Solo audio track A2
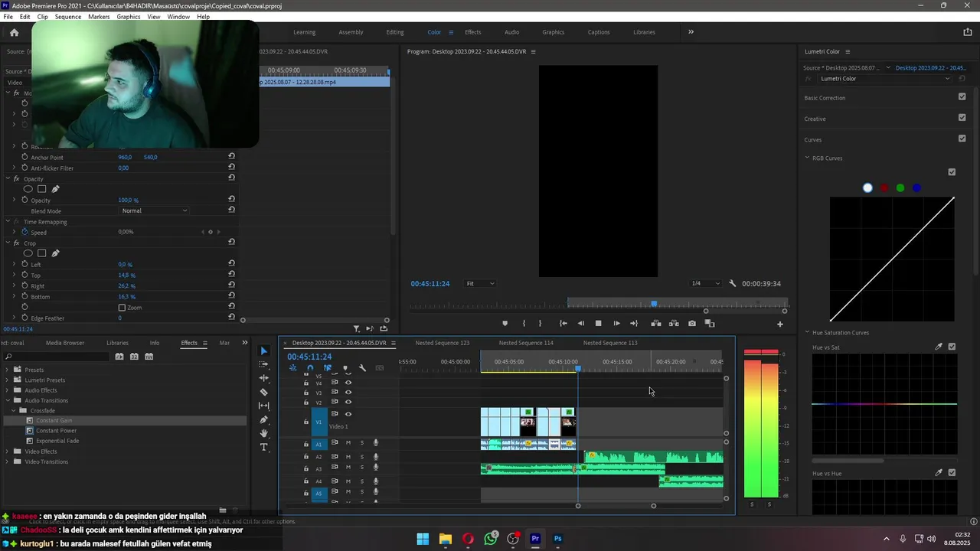The width and height of the screenshot is (980, 551). 362,455
